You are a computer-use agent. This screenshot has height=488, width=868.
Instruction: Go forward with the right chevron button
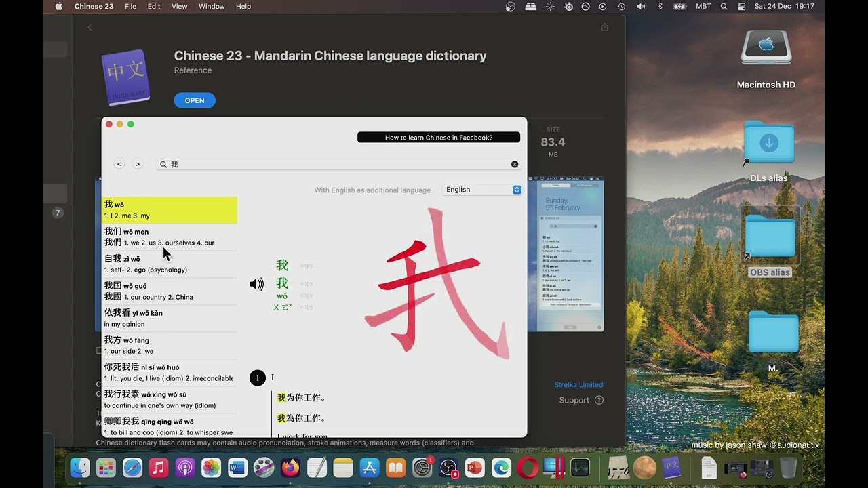pyautogui.click(x=138, y=164)
